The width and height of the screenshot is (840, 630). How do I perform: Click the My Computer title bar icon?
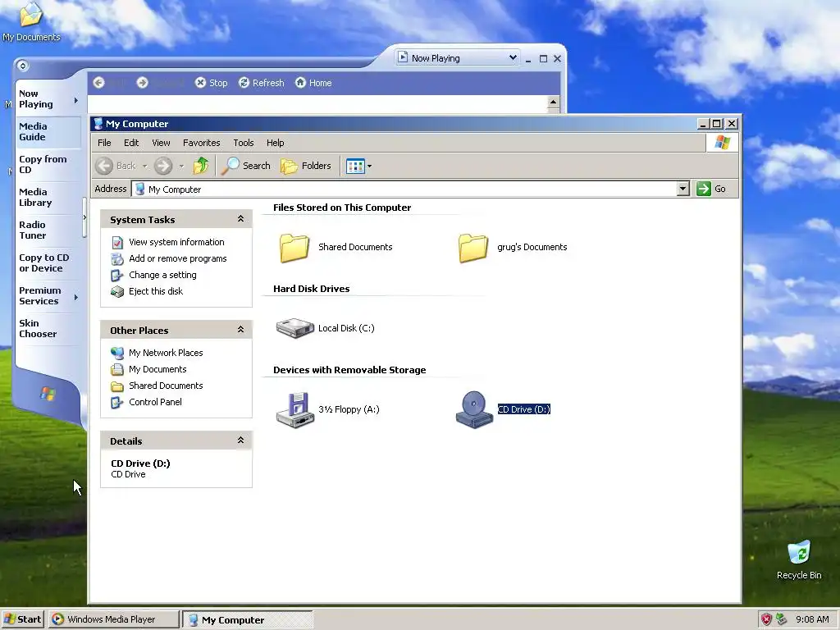pos(98,124)
